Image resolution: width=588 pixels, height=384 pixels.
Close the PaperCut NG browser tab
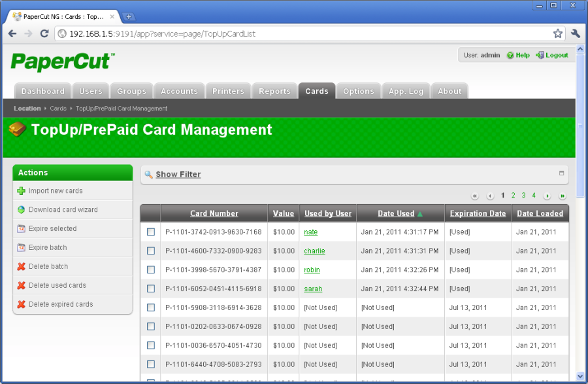(112, 16)
